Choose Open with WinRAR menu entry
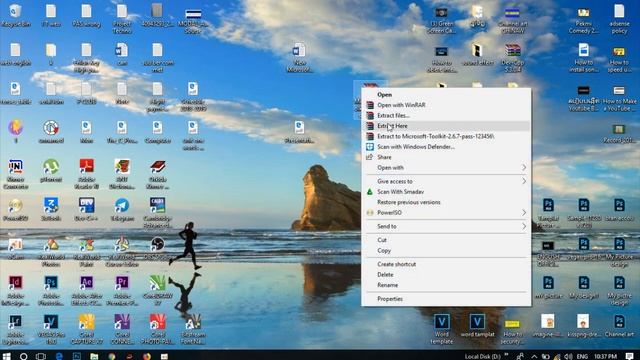Viewport: 640px width, 360px height. click(446, 105)
